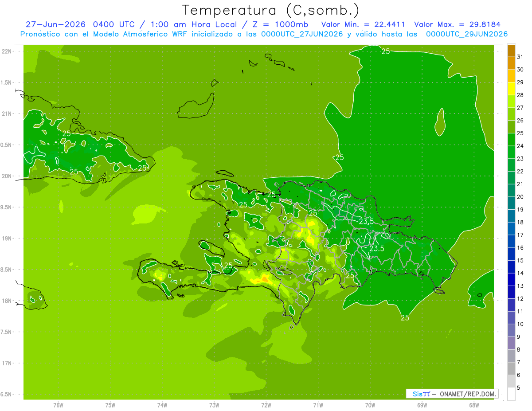Click blue legend swatch between 15 and 16
This screenshot has width=532, height=411.
point(511,254)
